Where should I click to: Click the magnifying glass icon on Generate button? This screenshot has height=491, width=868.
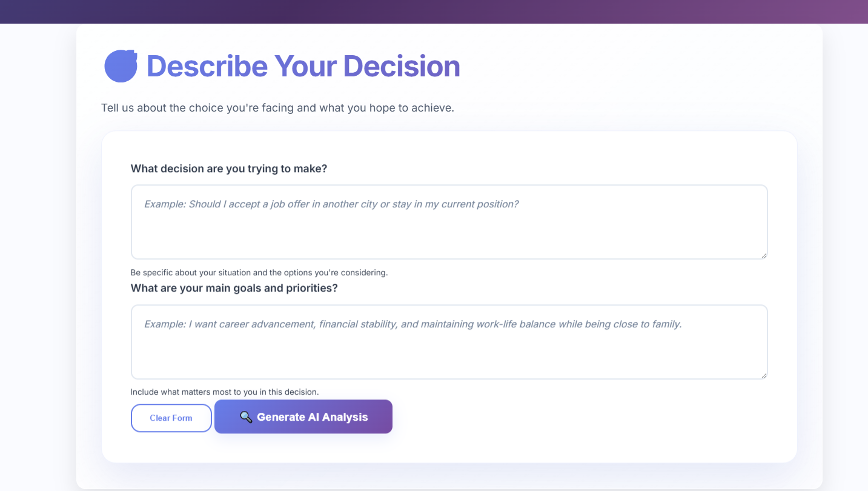pyautogui.click(x=246, y=417)
